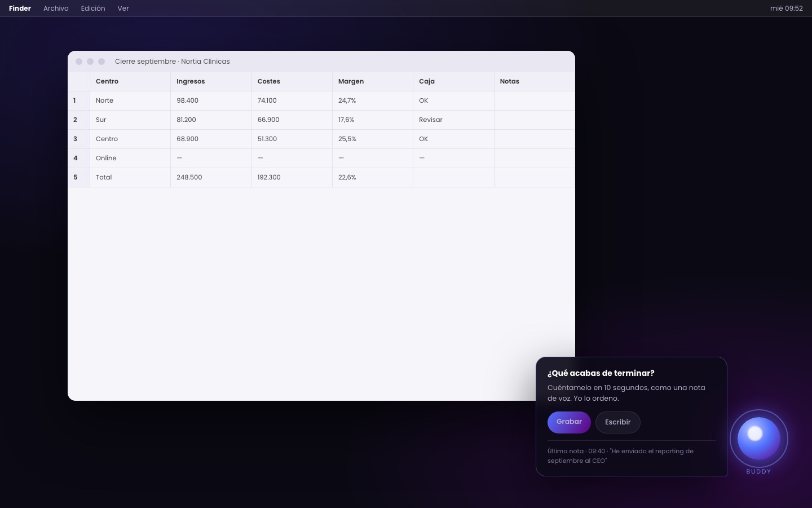Viewport: 812px width, 508px height.
Task: Click the Norte cell
Action: 130,100
